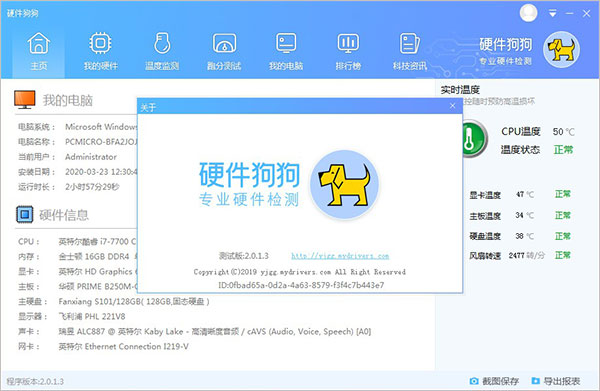
Task: Open the 科技资讯 tech news tab
Action: (409, 52)
